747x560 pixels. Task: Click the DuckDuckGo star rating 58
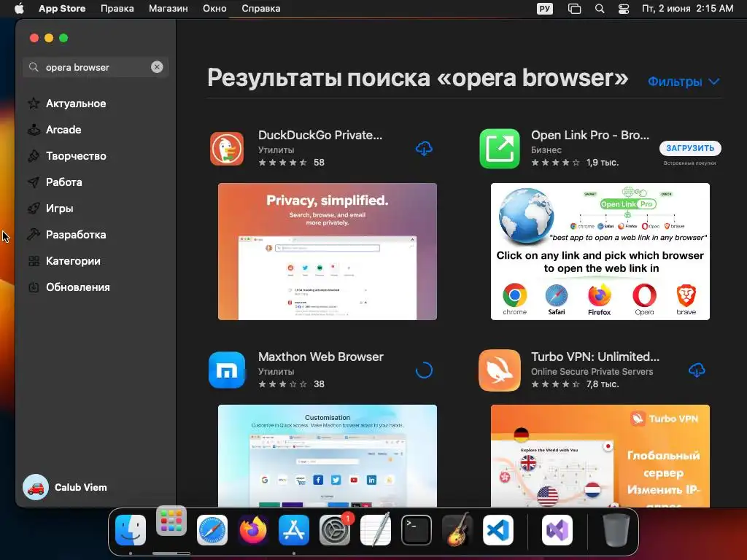291,163
